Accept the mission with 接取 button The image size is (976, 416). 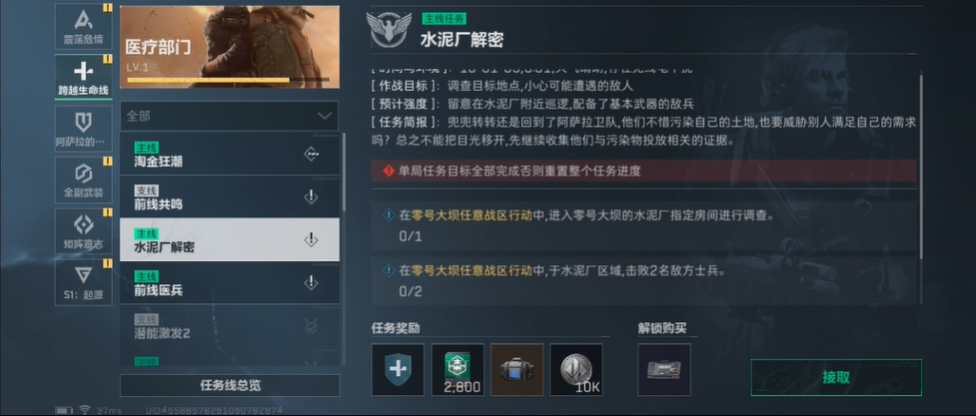tap(836, 377)
